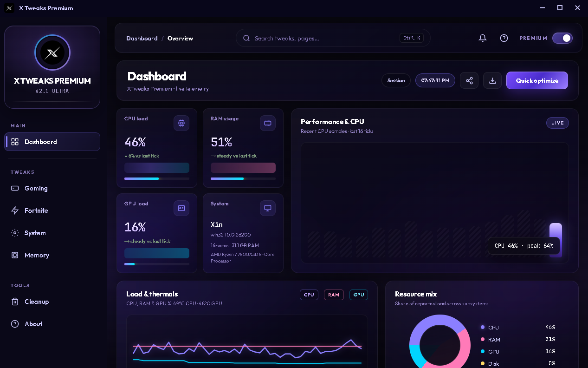The height and width of the screenshot is (368, 588).
Task: Click the share icon button
Action: [469, 80]
